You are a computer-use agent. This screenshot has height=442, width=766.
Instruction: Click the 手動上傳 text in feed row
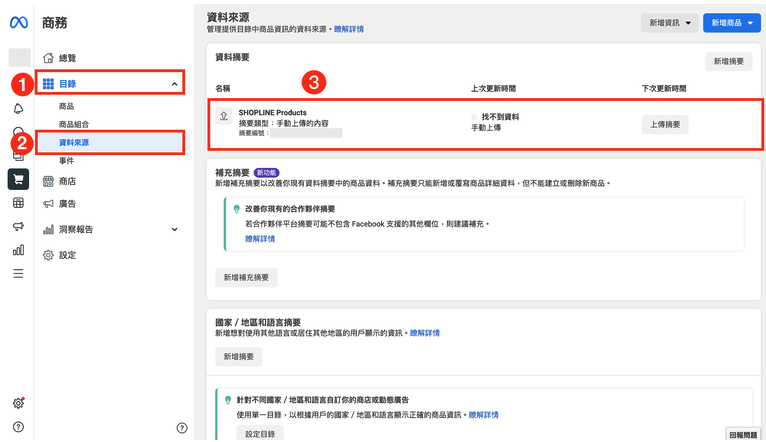coord(486,127)
